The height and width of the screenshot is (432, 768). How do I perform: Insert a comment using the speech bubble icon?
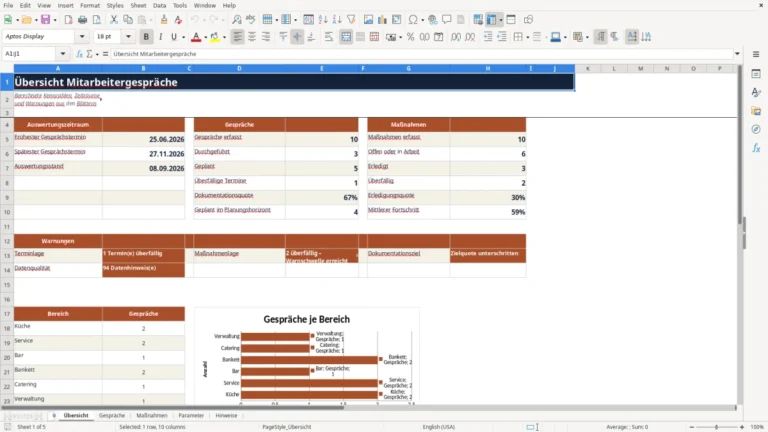tap(447, 20)
